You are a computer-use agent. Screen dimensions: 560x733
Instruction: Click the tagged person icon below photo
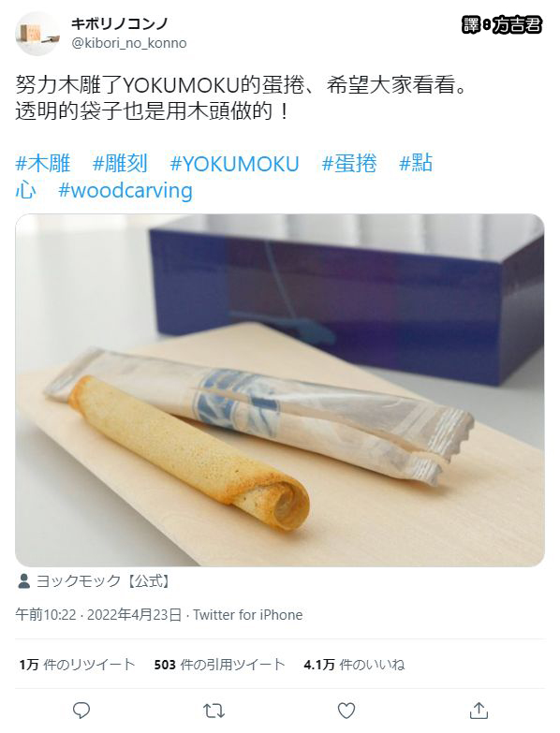pos(23,581)
